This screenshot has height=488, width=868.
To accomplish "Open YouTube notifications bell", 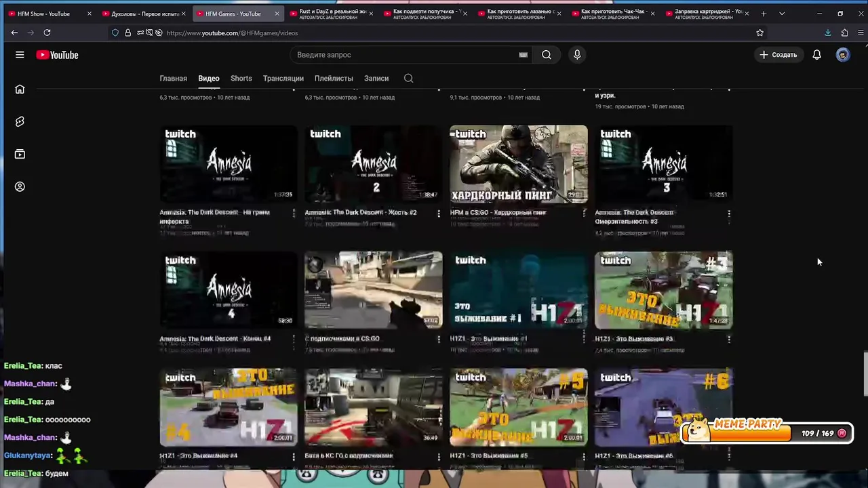I will (816, 55).
